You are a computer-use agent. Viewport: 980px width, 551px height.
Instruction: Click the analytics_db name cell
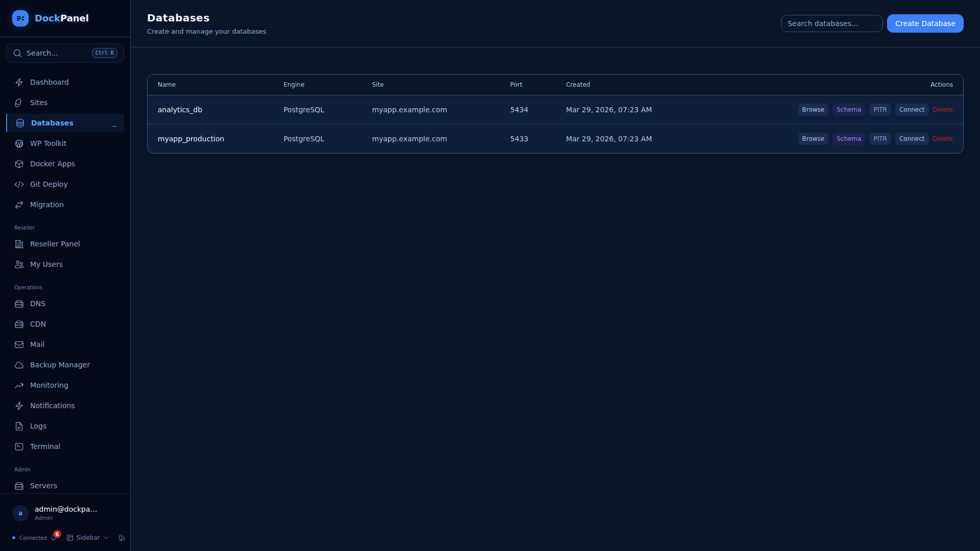pos(180,110)
